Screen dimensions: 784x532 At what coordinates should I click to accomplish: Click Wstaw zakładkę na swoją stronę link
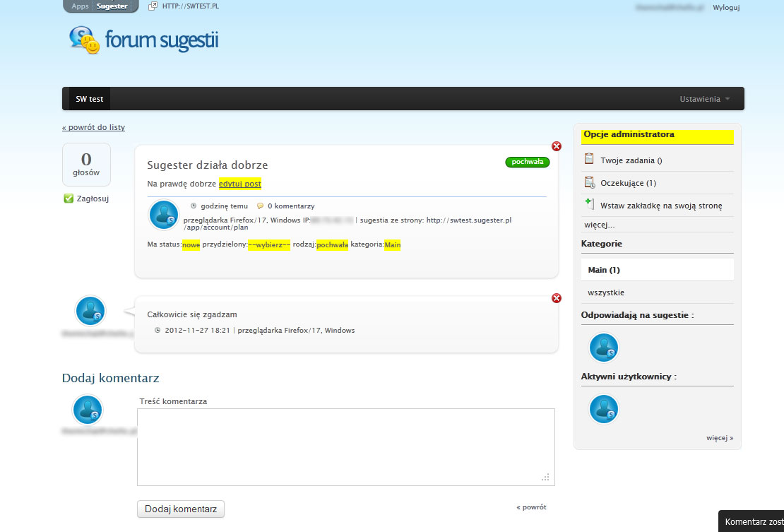(661, 206)
